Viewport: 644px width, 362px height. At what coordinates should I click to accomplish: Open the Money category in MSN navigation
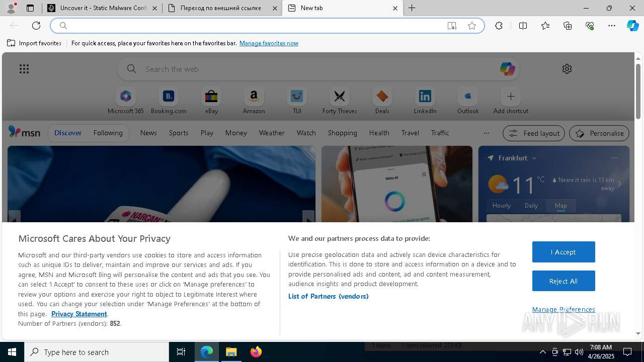236,133
